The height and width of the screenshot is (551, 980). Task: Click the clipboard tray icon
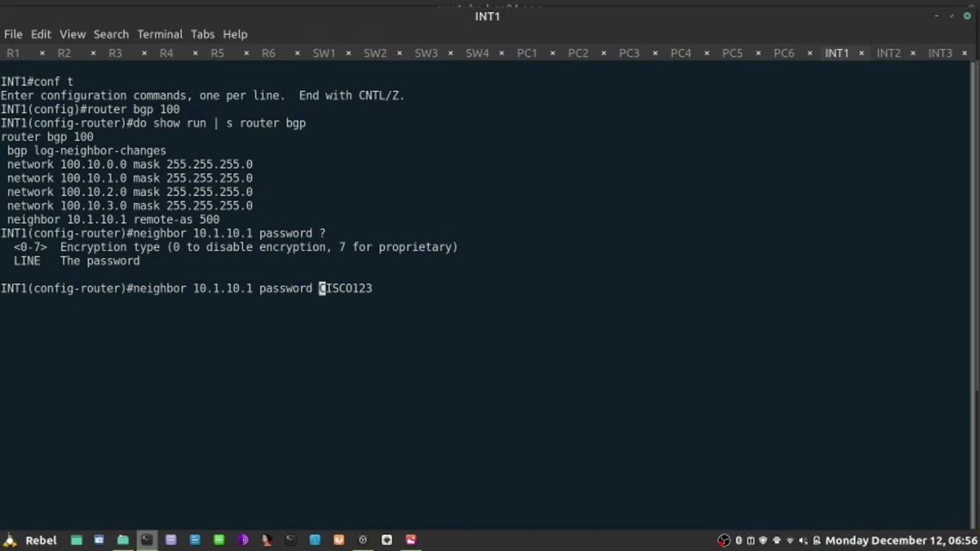(750, 540)
